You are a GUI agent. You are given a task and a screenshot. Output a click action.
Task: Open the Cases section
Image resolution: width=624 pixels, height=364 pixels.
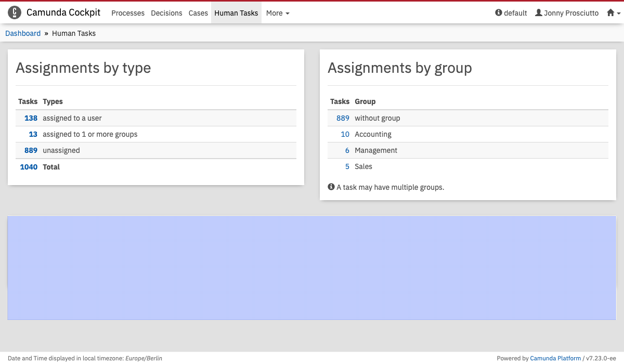click(198, 13)
